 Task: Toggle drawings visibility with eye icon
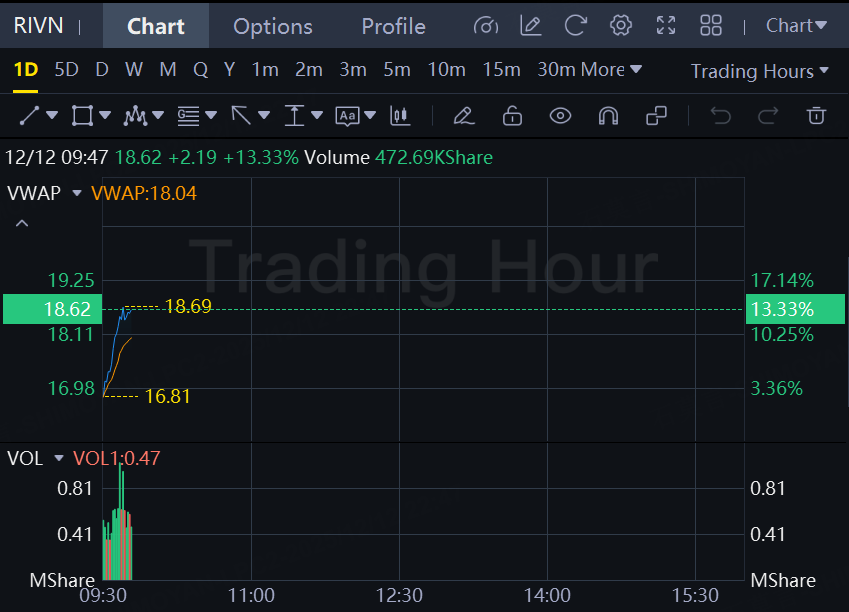(x=560, y=116)
